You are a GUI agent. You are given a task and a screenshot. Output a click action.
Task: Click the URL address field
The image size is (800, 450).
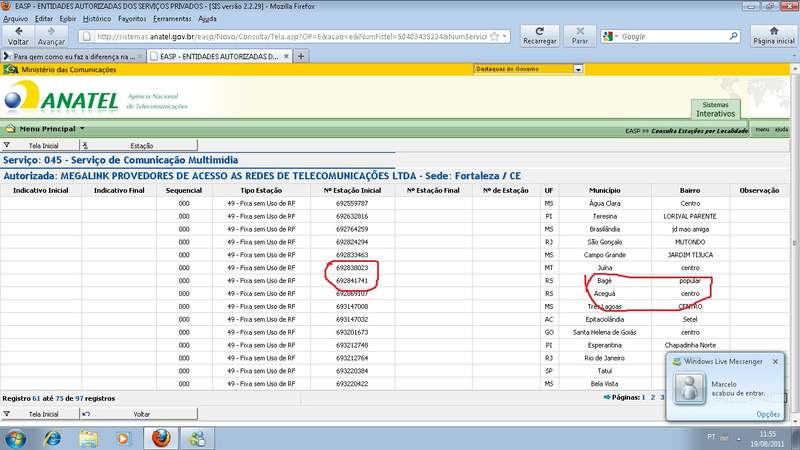pyautogui.click(x=291, y=36)
